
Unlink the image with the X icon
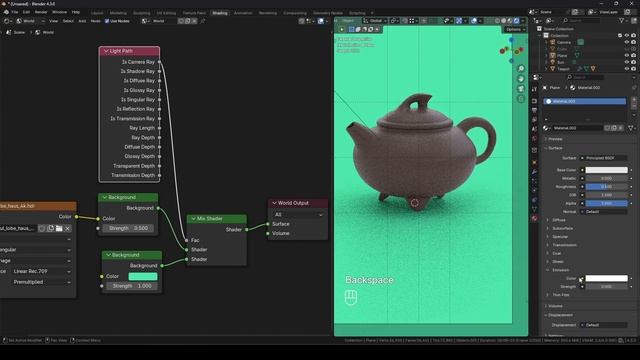68,228
